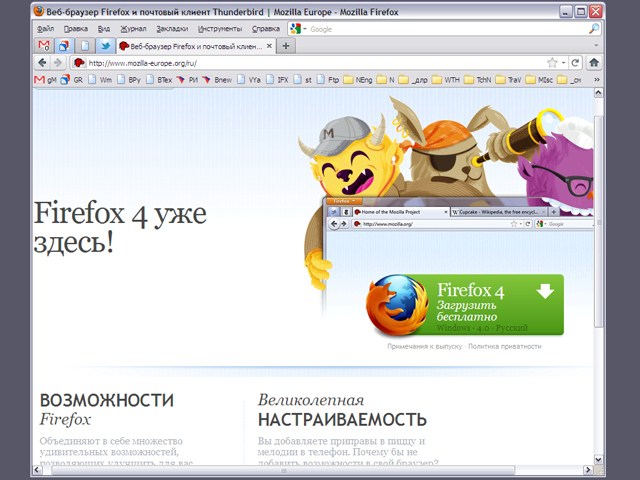This screenshot has height=480, width=640.
Task: Go back to previous page
Action: (x=42, y=63)
